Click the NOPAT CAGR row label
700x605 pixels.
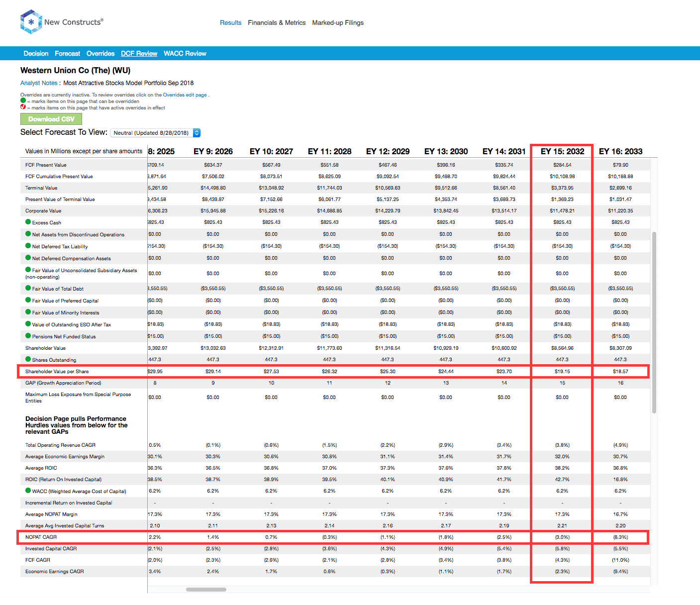(41, 537)
